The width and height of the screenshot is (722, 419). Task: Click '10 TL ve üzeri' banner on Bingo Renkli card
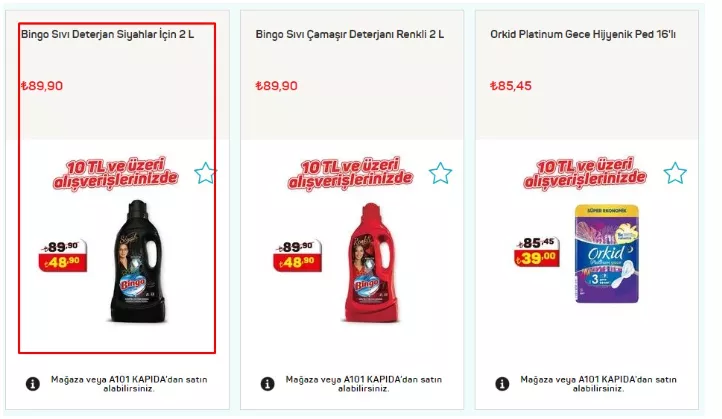coord(350,174)
